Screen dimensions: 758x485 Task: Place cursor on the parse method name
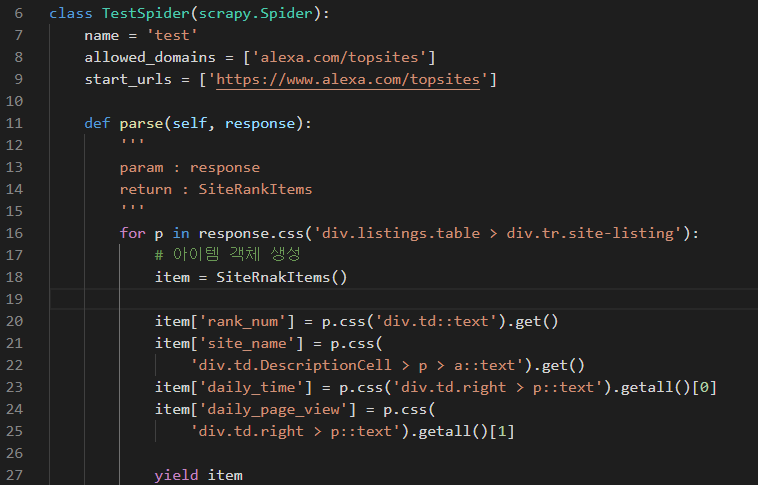pos(141,123)
